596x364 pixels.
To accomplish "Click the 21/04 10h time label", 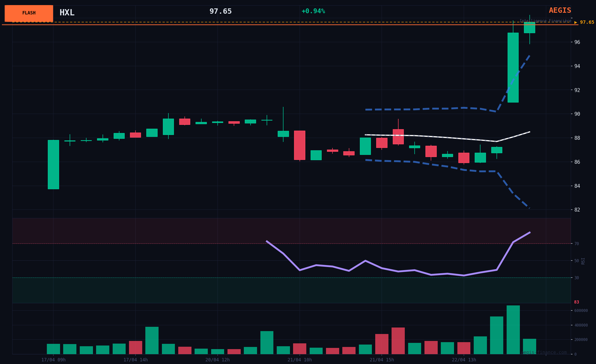I will (300, 360).
